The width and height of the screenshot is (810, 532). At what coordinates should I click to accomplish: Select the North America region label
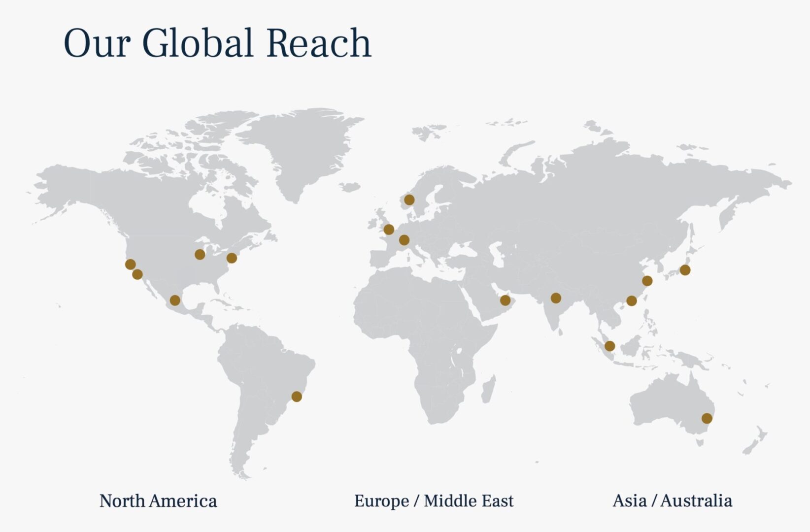[158, 501]
